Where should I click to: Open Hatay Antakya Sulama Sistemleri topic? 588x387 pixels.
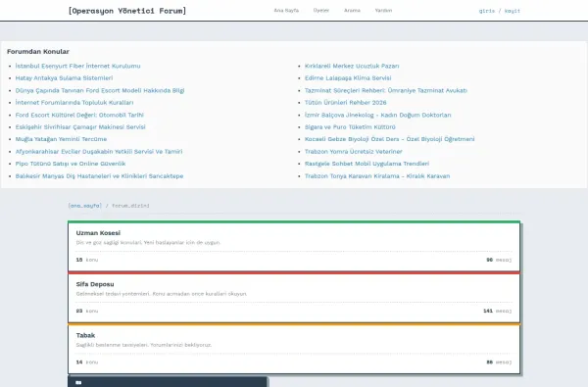pos(64,78)
